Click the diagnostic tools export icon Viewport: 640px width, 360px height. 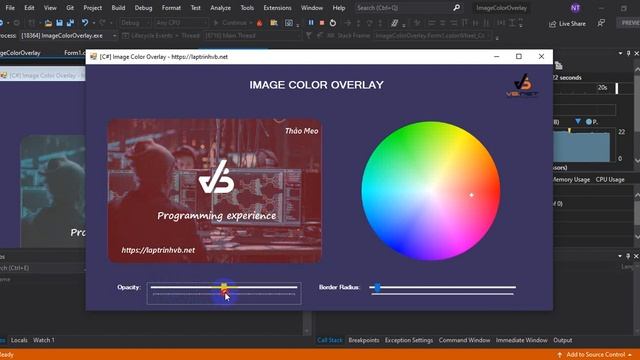point(559,66)
